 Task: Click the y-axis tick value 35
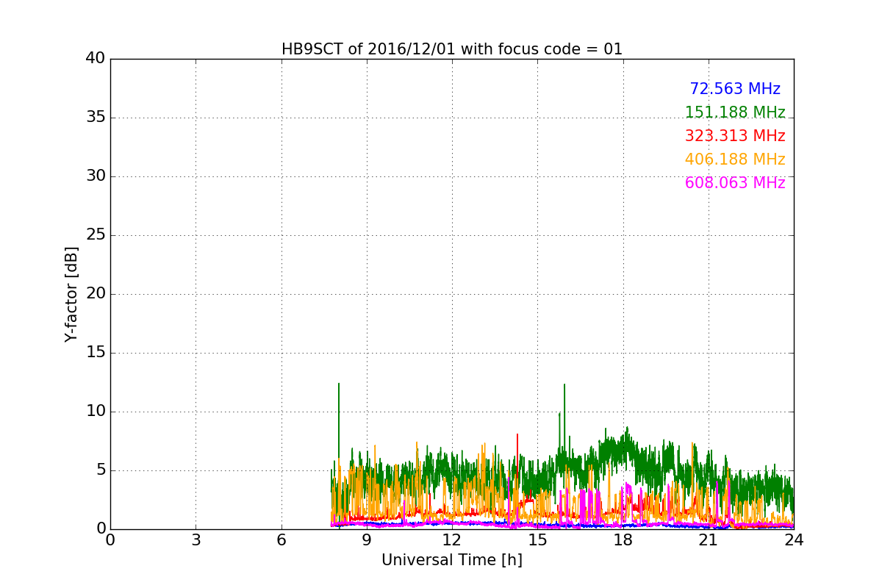coord(96,118)
